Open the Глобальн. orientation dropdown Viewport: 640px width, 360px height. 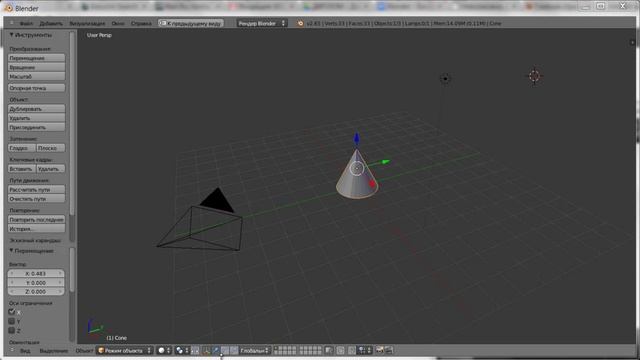coord(254,351)
